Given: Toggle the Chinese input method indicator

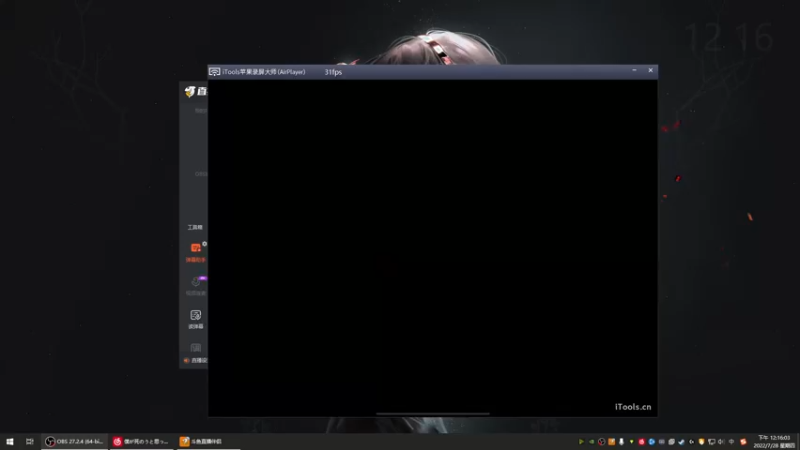Looking at the screenshot, I should (731, 442).
